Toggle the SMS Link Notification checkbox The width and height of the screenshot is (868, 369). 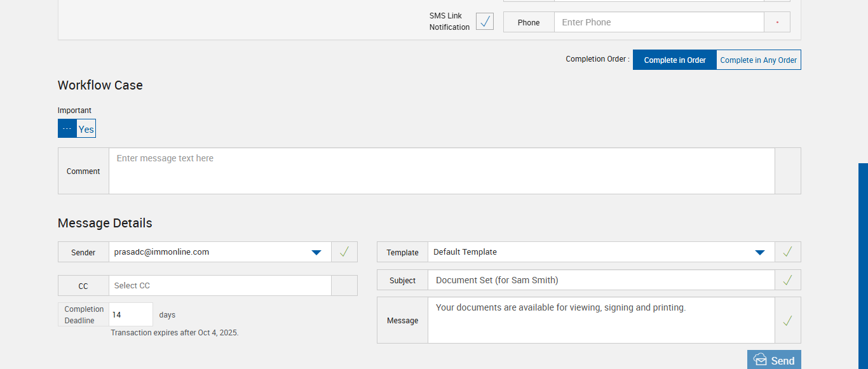(x=485, y=22)
